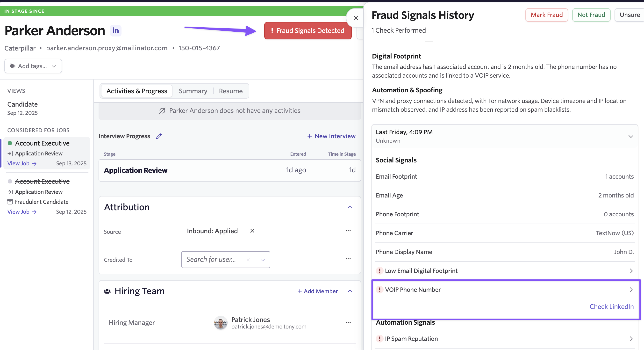Clear the Credited To user selection

click(248, 260)
